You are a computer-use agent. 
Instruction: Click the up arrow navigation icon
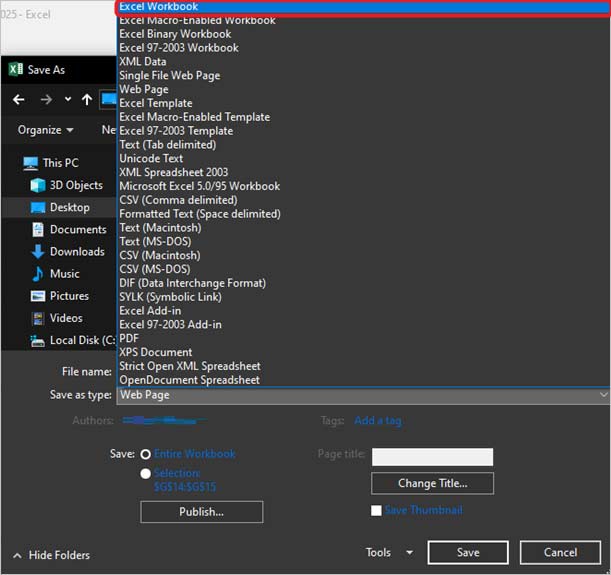(x=87, y=99)
